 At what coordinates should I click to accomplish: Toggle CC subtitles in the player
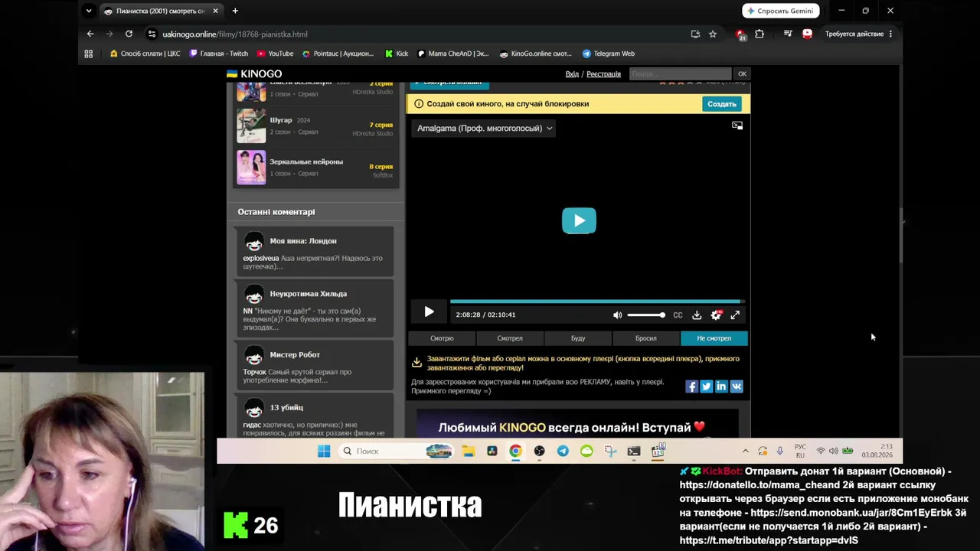click(678, 315)
